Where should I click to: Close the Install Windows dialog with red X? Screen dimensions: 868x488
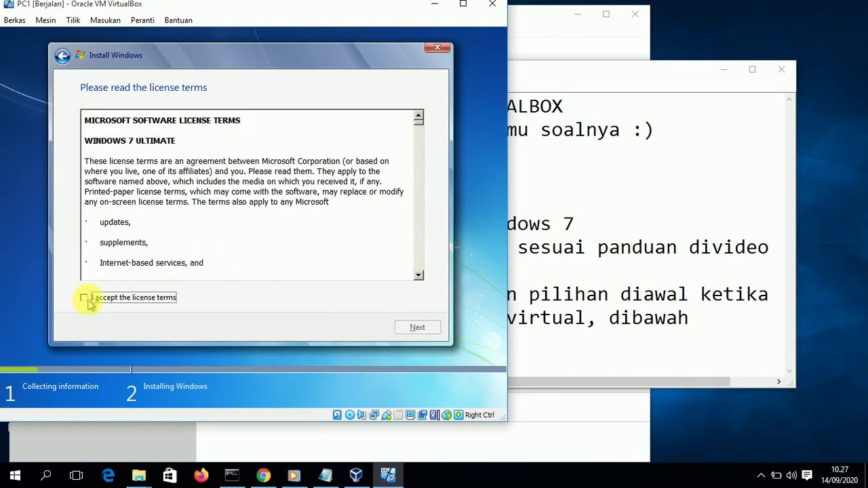(x=437, y=47)
